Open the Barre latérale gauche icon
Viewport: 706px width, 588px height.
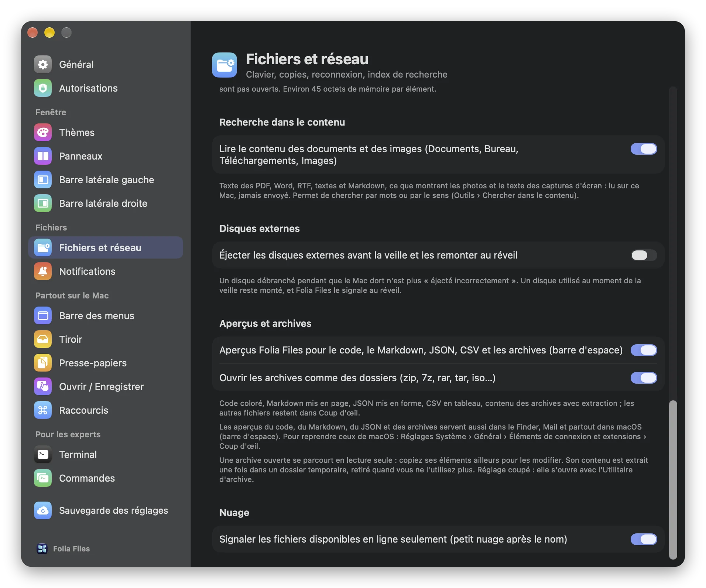[x=43, y=180]
